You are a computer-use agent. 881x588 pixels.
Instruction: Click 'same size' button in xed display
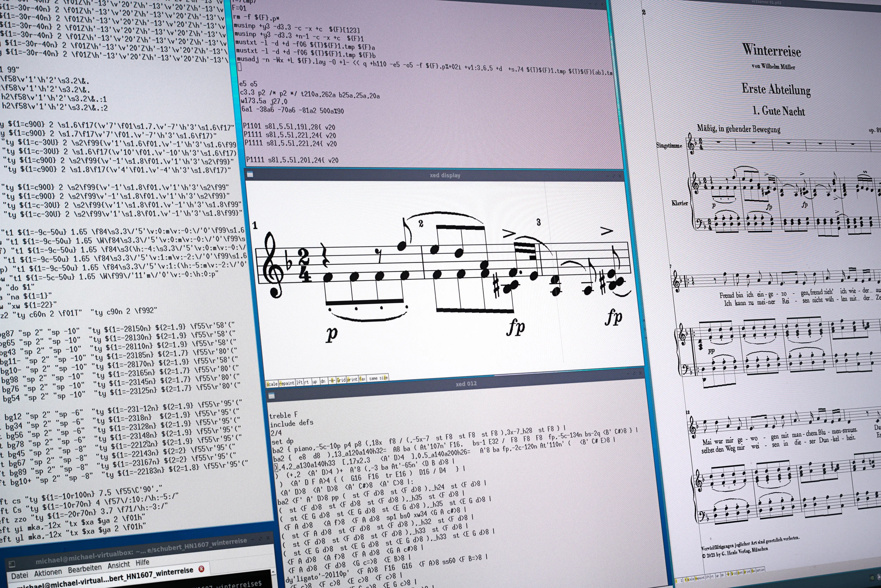pyautogui.click(x=378, y=378)
